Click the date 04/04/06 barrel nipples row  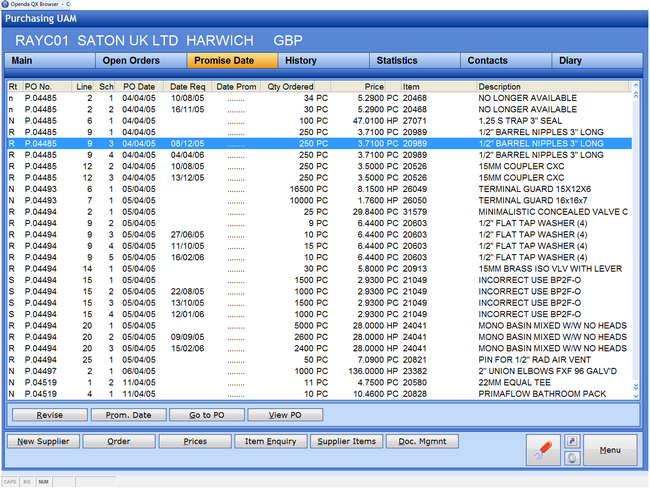pos(187,155)
